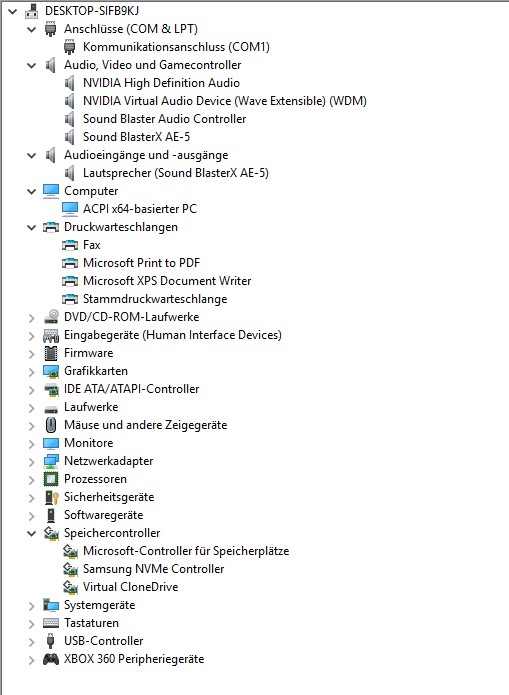
Task: Click the Anschlüsse (COM & LPT) port icon
Action: 51,29
